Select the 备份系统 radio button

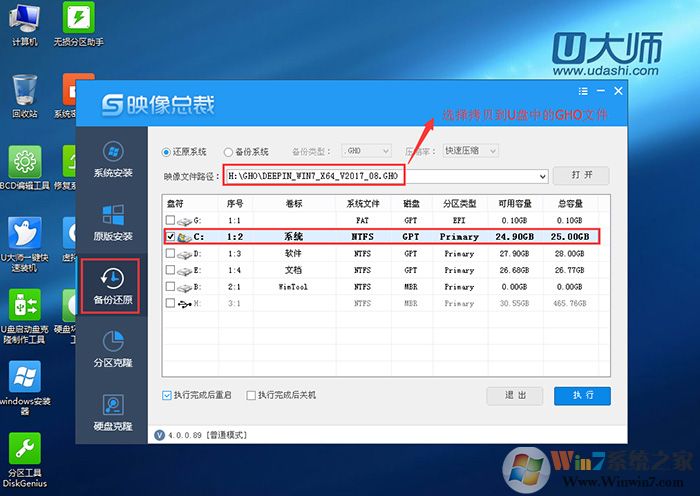[x=229, y=152]
